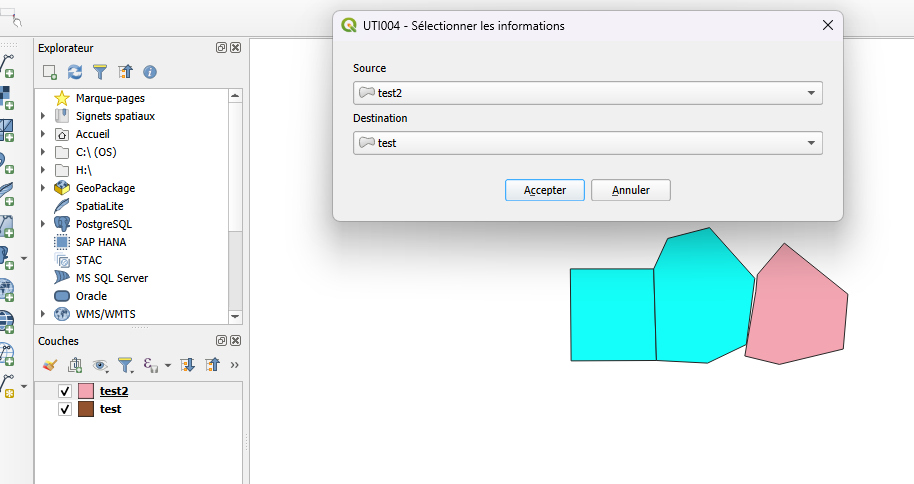Click the pink color swatch of test2 layer
The image size is (914, 484).
(86, 391)
